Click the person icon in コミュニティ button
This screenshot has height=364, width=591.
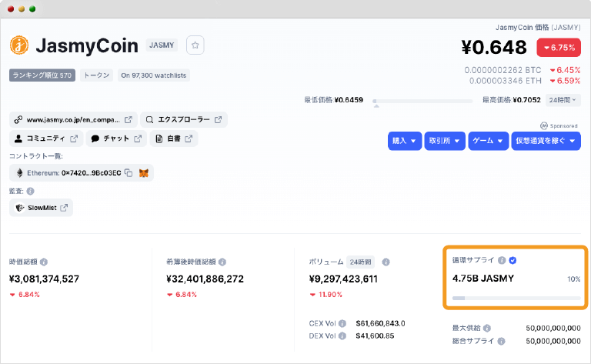pos(18,139)
